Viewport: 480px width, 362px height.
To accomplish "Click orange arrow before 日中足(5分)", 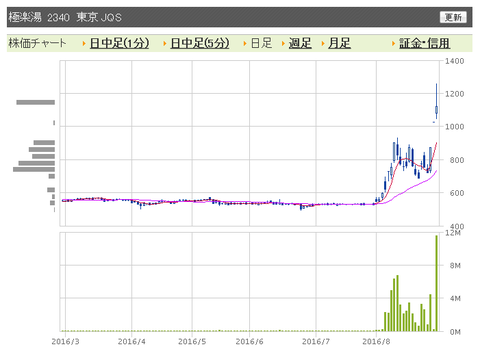I will click(x=165, y=44).
